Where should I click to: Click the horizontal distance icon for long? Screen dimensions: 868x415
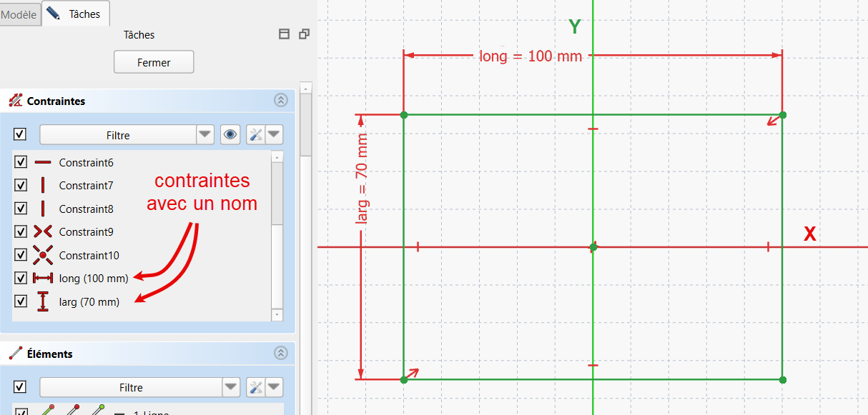point(43,279)
